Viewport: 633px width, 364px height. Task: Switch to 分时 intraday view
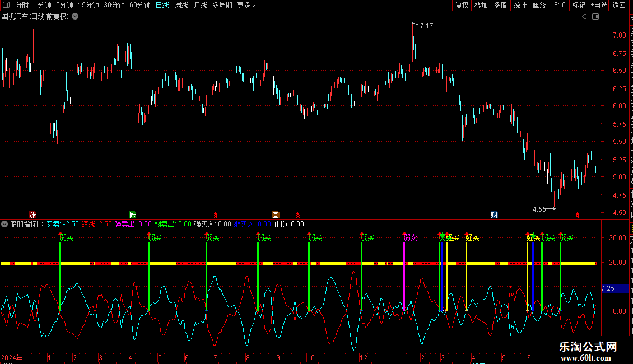tap(22, 5)
